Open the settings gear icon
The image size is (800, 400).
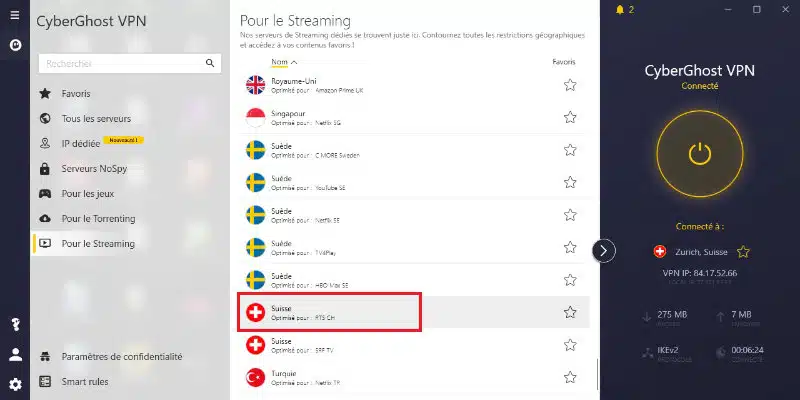point(15,384)
